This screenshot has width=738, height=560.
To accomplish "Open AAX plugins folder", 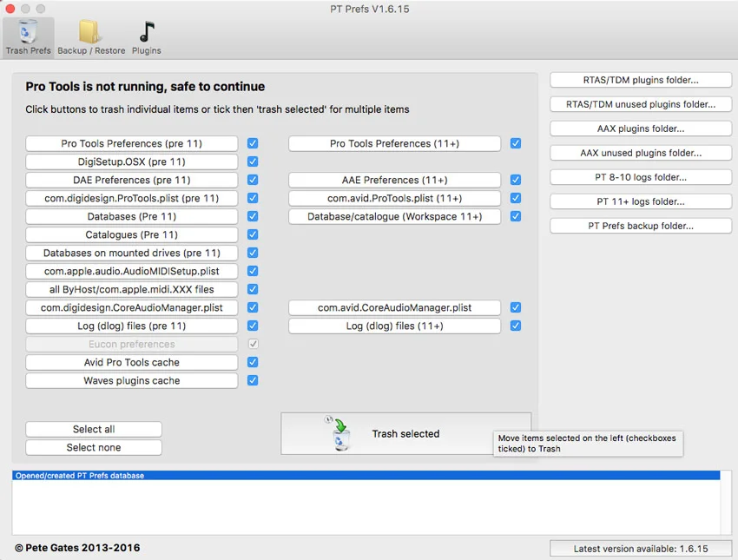I will 641,128.
